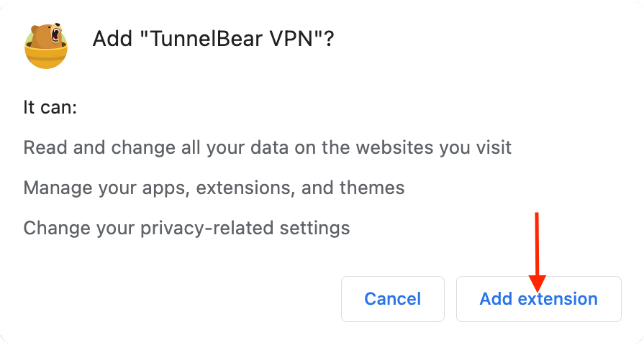Dismiss dialog with the Cancel button
This screenshot has height=345, width=644.
tap(393, 299)
